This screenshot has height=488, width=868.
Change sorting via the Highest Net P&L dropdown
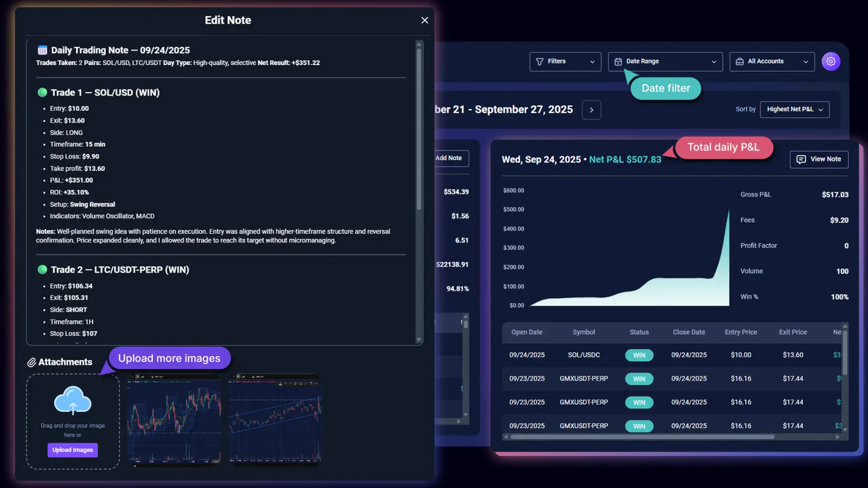pyautogui.click(x=794, y=109)
